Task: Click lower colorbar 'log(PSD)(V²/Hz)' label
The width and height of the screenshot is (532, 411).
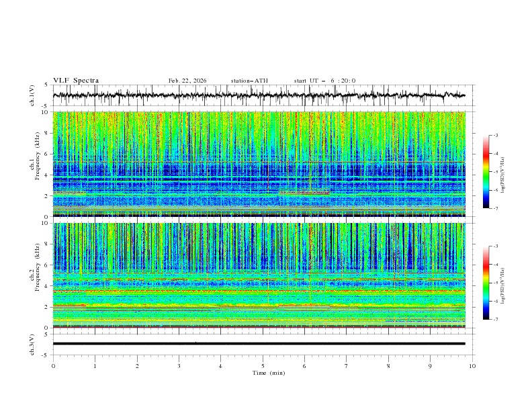Action: click(503, 286)
